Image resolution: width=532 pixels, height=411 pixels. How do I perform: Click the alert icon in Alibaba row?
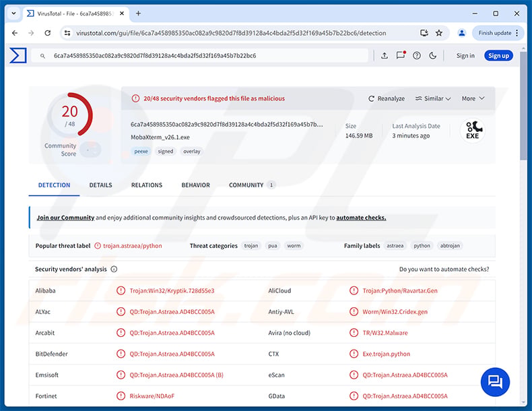[121, 290]
